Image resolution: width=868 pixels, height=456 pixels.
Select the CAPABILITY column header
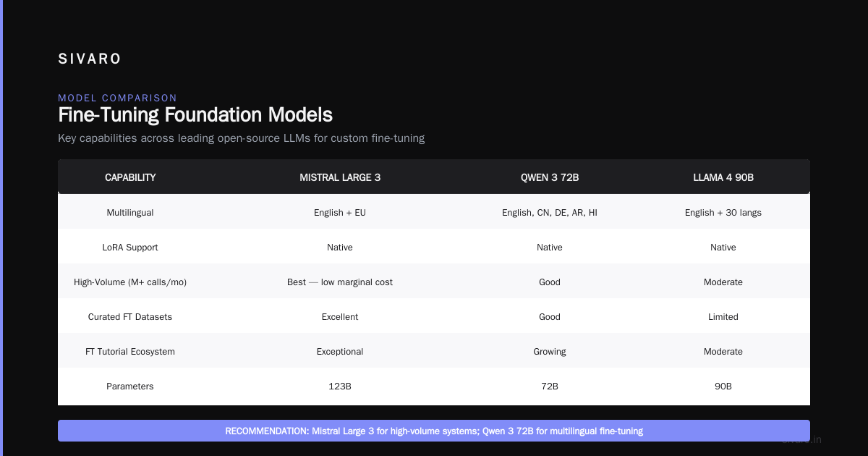point(130,177)
